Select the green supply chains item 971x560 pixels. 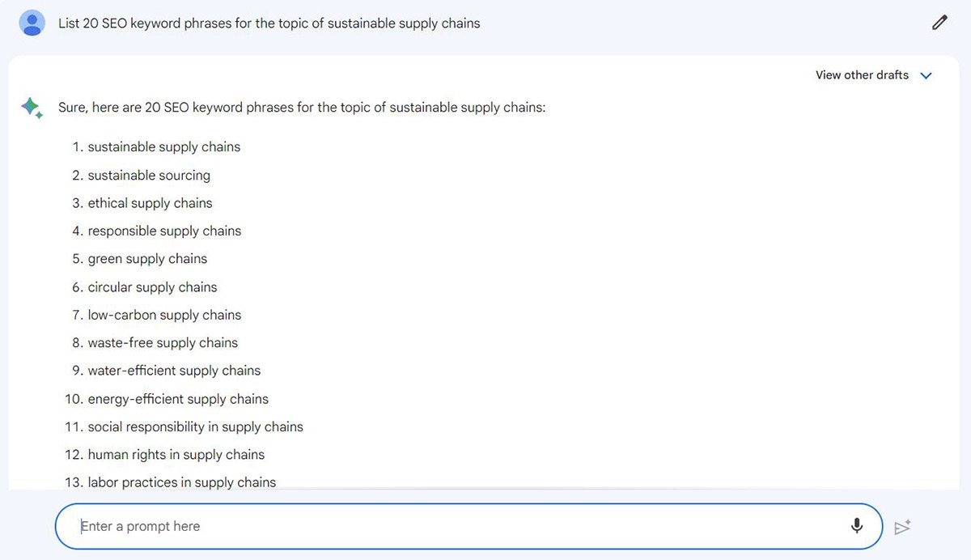(147, 259)
